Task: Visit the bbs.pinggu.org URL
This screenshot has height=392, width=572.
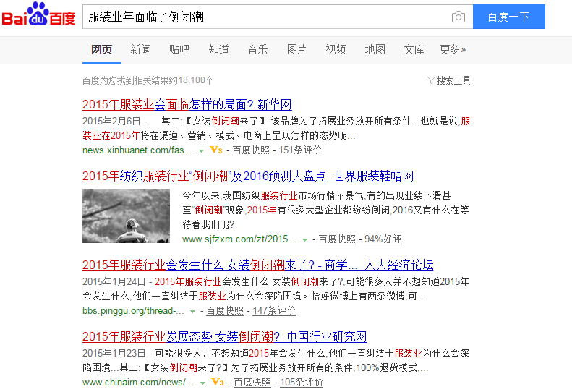Action: tap(133, 310)
